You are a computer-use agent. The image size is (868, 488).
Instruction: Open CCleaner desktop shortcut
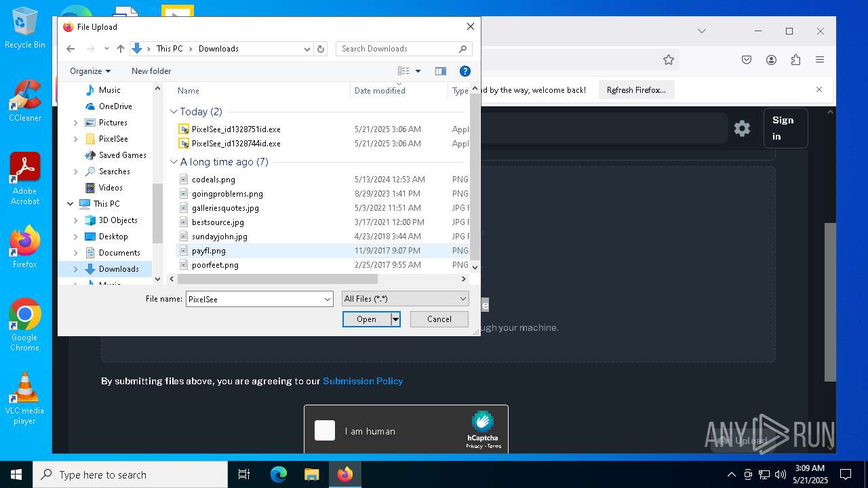click(25, 100)
